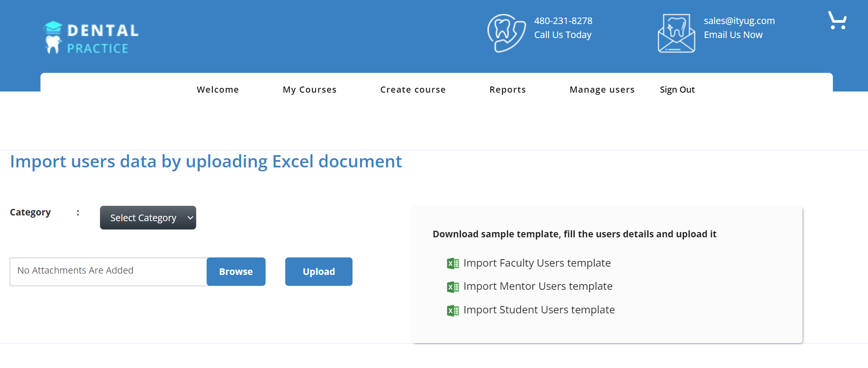Image resolution: width=868 pixels, height=368 pixels.
Task: Sign Out of the account
Action: [677, 90]
